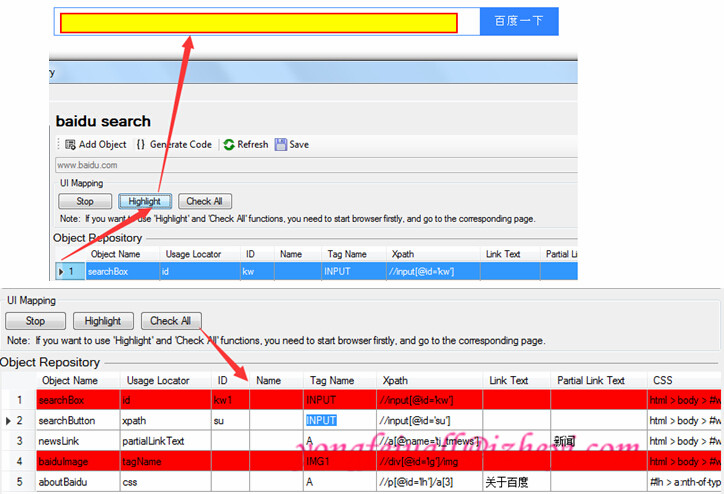
Task: Select the blue-highlighted searchBox row cell
Action: click(123, 271)
